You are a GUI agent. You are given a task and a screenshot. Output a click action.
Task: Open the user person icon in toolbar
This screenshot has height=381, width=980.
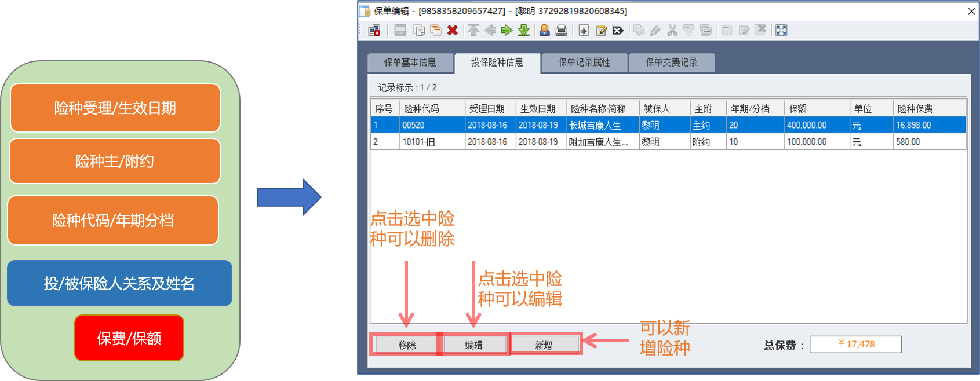544,31
